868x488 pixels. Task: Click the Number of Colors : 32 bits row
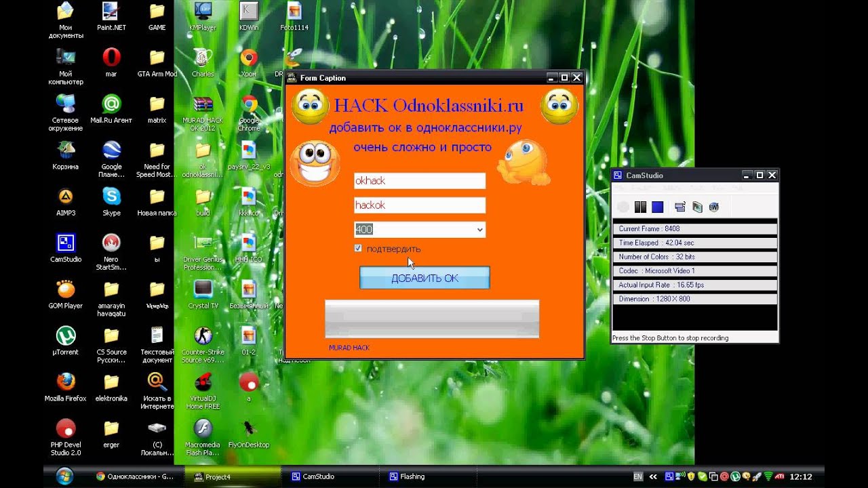pos(694,257)
